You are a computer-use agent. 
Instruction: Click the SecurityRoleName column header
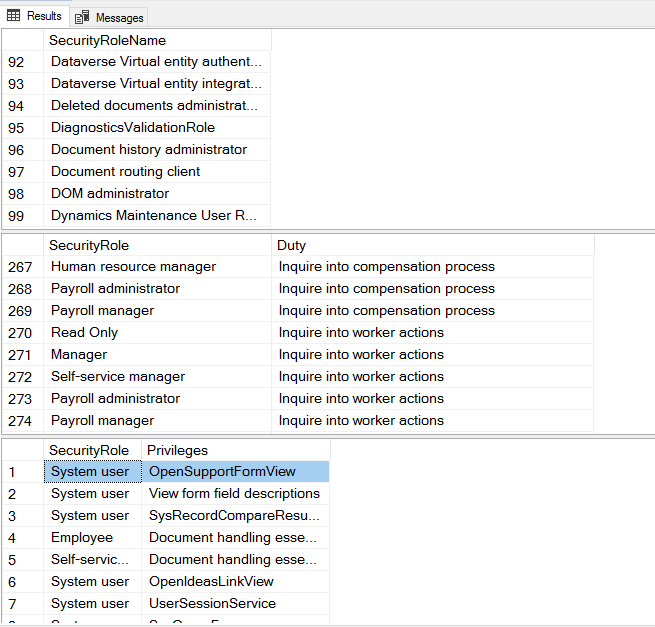[157, 41]
